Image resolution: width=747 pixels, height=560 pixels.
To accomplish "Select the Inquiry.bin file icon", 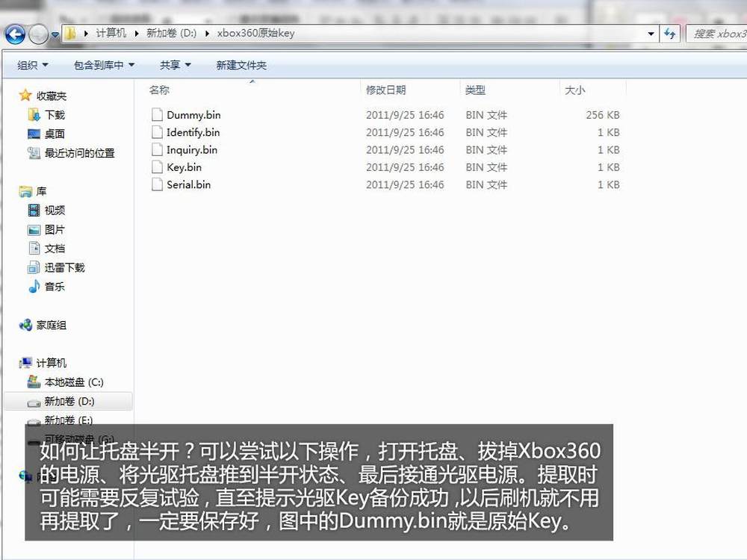I will coord(157,150).
